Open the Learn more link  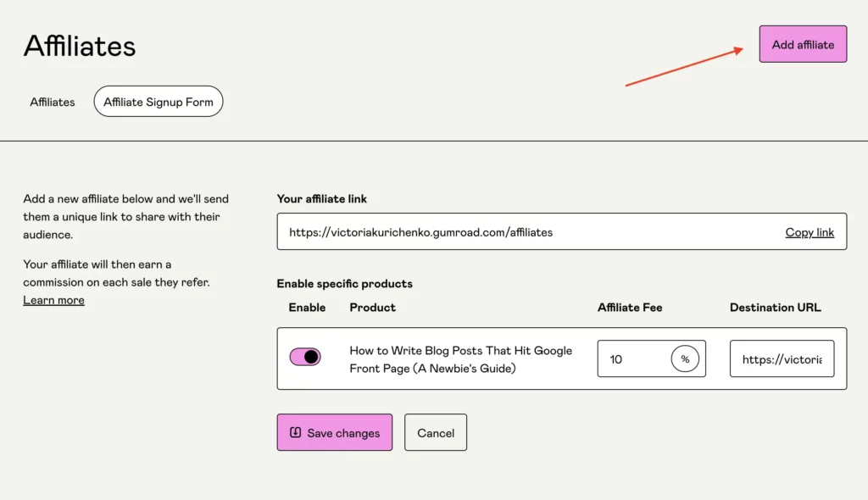click(53, 300)
